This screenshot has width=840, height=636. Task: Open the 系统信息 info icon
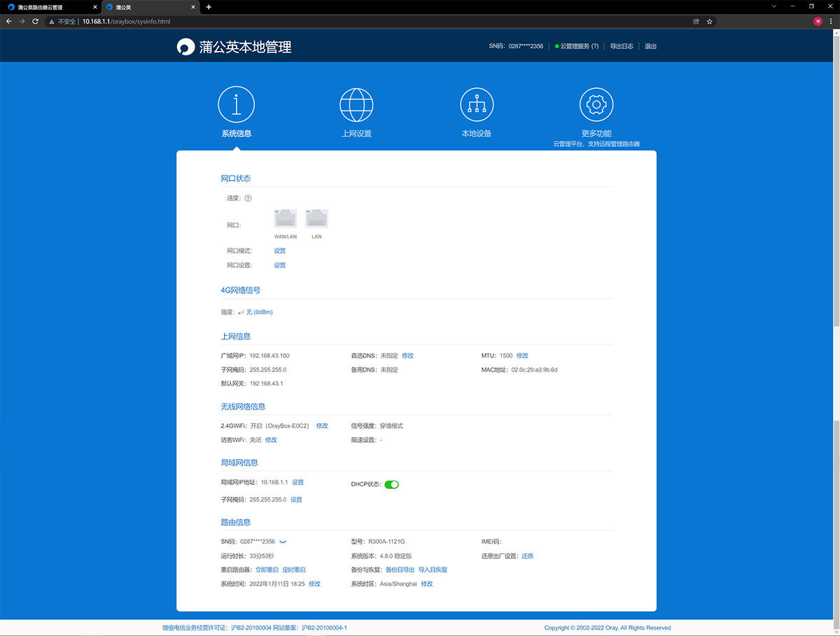pos(236,105)
